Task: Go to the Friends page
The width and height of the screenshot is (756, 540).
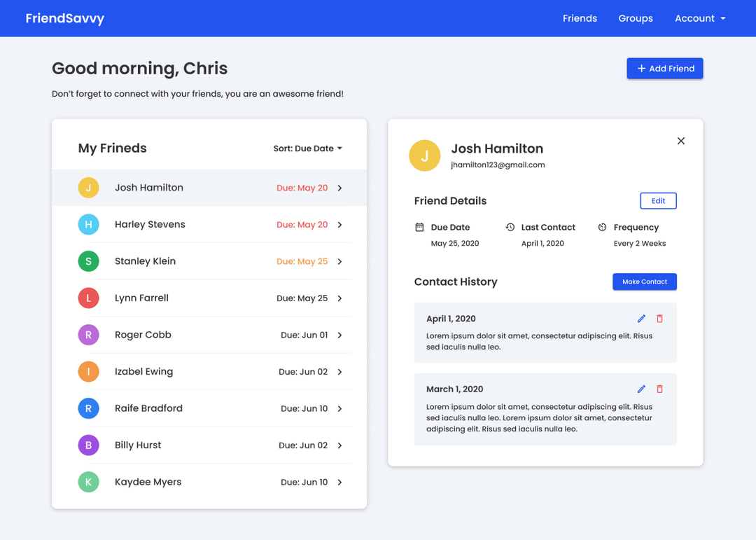Action: point(580,18)
